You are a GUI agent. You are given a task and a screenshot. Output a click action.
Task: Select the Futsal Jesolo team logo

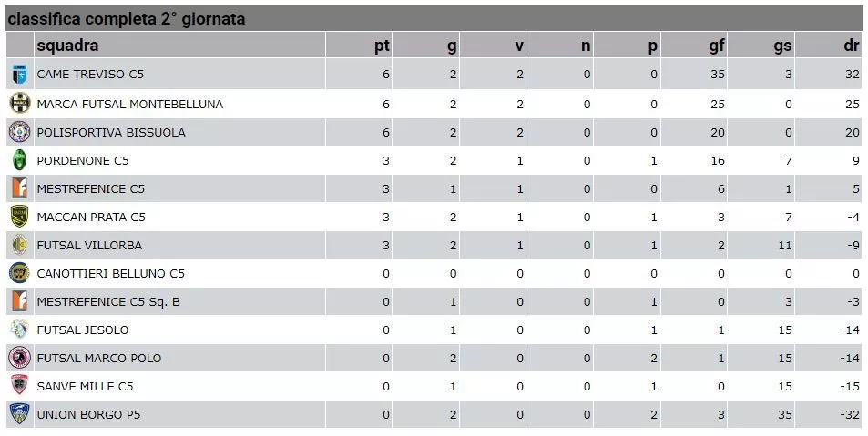pyautogui.click(x=19, y=330)
